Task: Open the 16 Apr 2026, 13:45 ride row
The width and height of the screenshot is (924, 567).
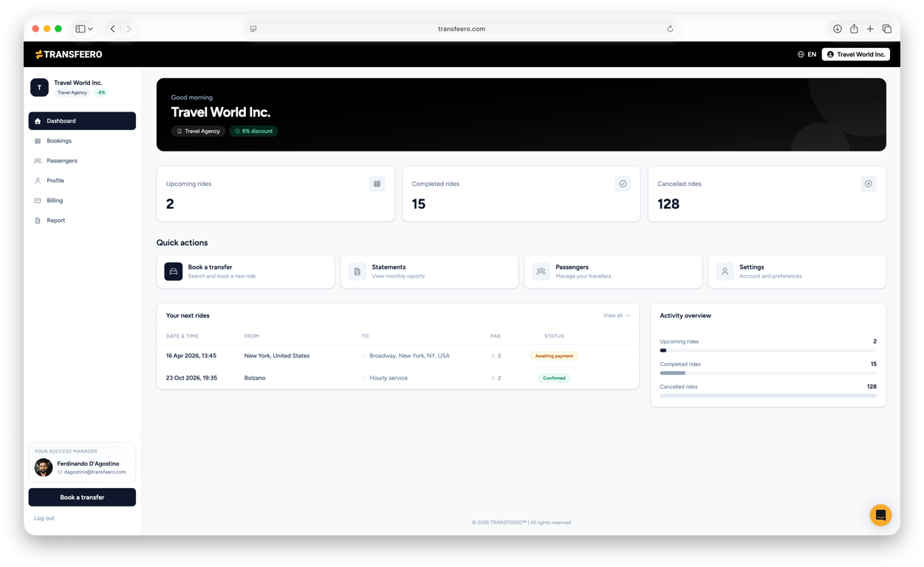Action: 397,356
